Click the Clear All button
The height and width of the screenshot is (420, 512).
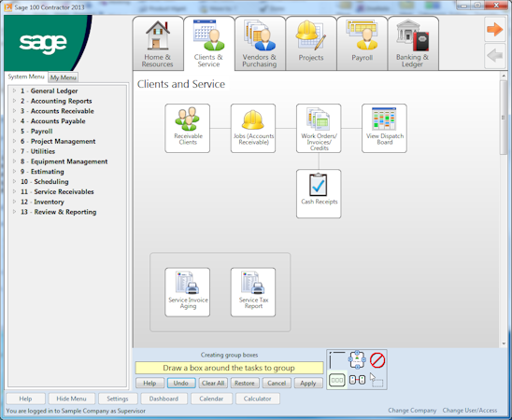tap(213, 383)
